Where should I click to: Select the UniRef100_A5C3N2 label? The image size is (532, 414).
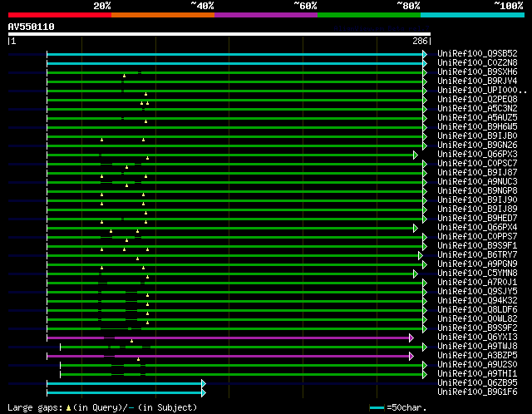(477, 109)
